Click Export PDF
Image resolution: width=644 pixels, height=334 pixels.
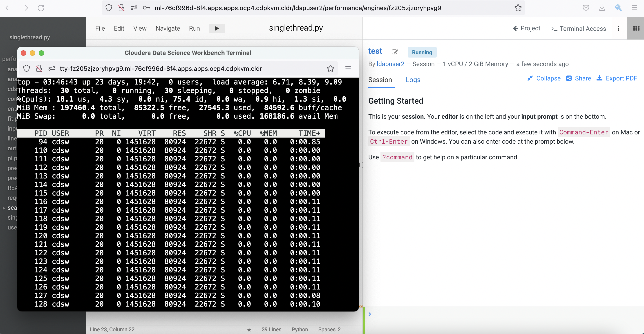coord(617,78)
